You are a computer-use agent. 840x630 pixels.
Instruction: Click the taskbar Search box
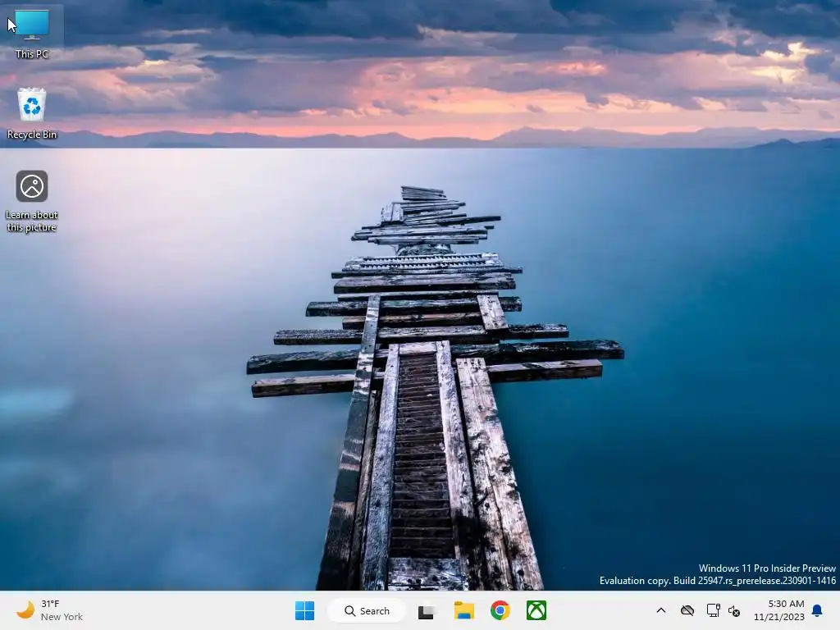tap(367, 610)
